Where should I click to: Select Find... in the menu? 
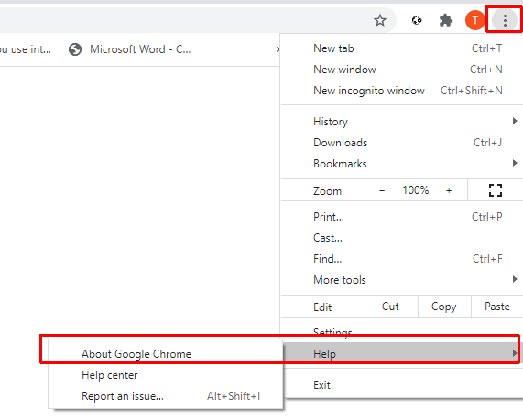[x=402, y=259]
